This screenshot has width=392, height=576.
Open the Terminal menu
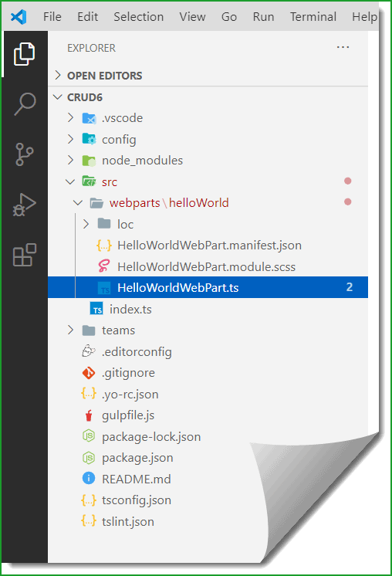tap(313, 17)
